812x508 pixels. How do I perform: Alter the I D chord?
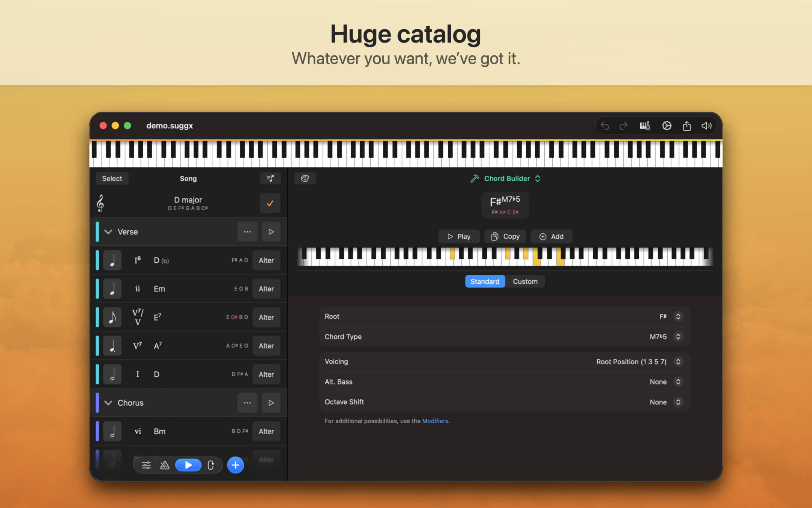tap(266, 374)
